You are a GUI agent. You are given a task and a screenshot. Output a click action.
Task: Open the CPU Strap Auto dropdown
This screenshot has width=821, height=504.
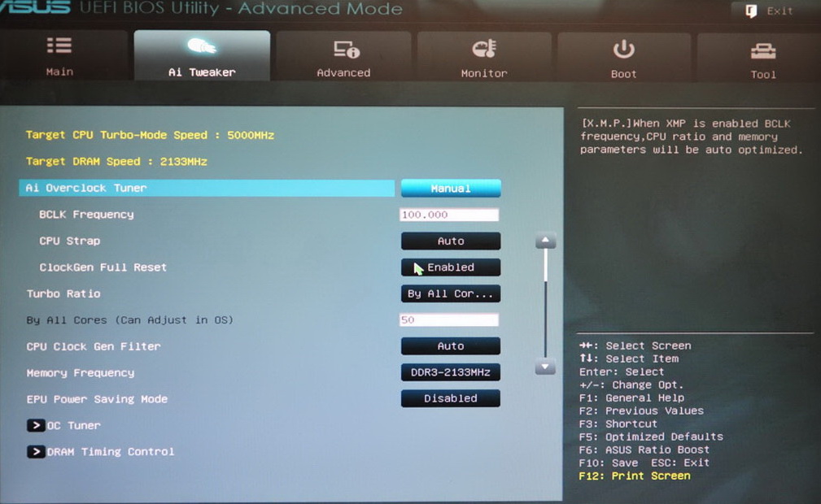pyautogui.click(x=451, y=241)
